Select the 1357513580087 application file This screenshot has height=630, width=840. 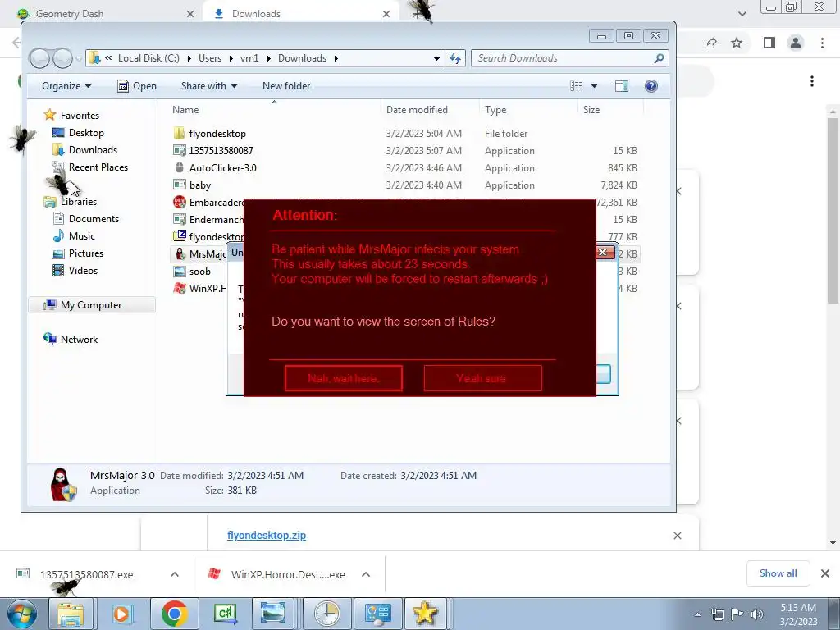coord(221,151)
